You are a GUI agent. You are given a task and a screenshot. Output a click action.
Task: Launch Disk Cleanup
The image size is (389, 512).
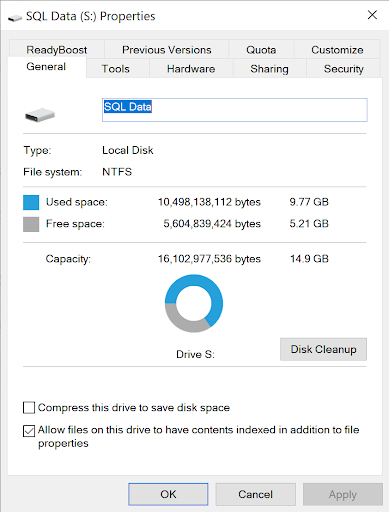tap(323, 349)
